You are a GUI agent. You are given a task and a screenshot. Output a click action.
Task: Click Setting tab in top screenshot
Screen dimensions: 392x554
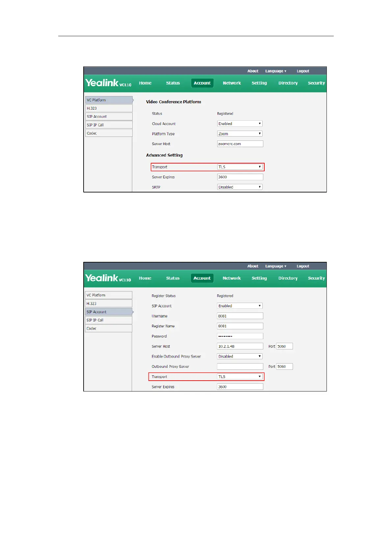tap(259, 83)
